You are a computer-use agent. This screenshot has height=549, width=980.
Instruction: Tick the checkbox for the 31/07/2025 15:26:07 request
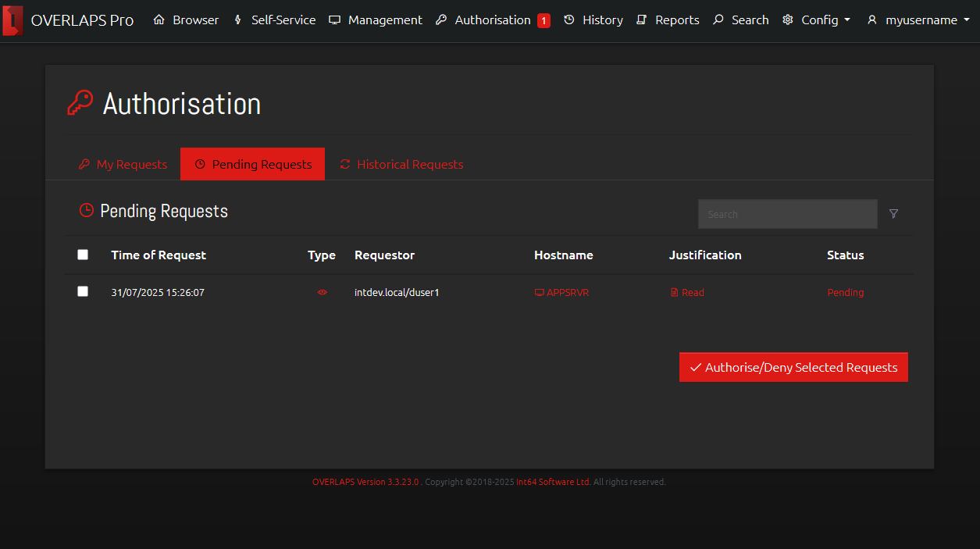(x=83, y=291)
